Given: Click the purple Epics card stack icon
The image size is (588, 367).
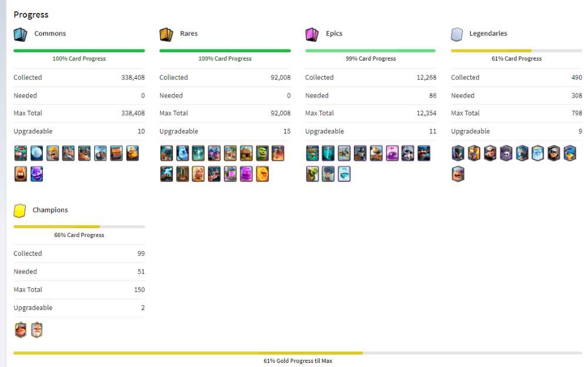Looking at the screenshot, I should click(312, 34).
